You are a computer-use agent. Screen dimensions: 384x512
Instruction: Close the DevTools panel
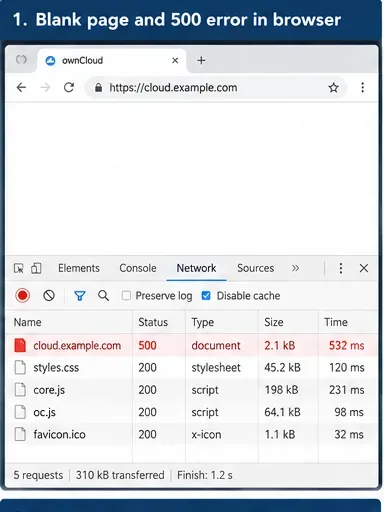pyautogui.click(x=364, y=268)
